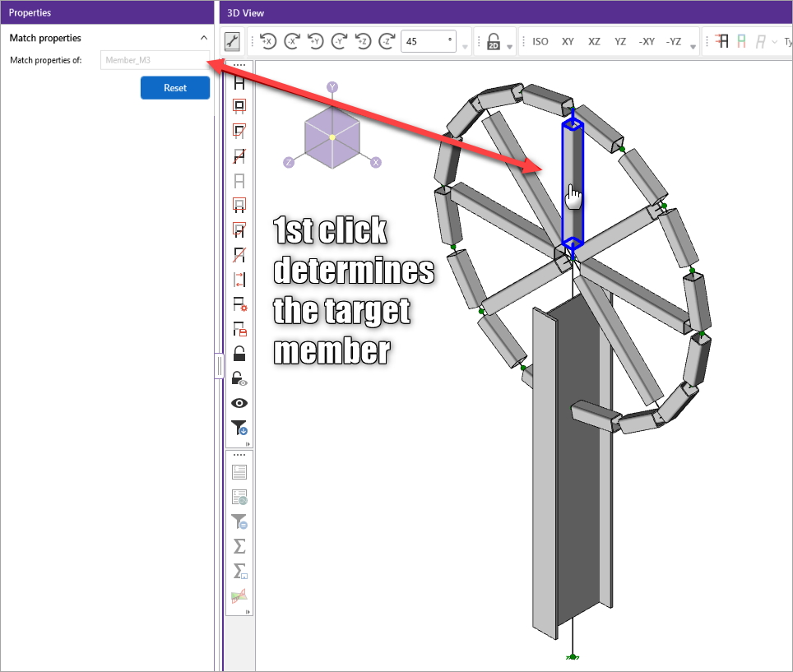Click the Reset button
Image resolution: width=793 pixels, height=672 pixels.
pos(175,88)
